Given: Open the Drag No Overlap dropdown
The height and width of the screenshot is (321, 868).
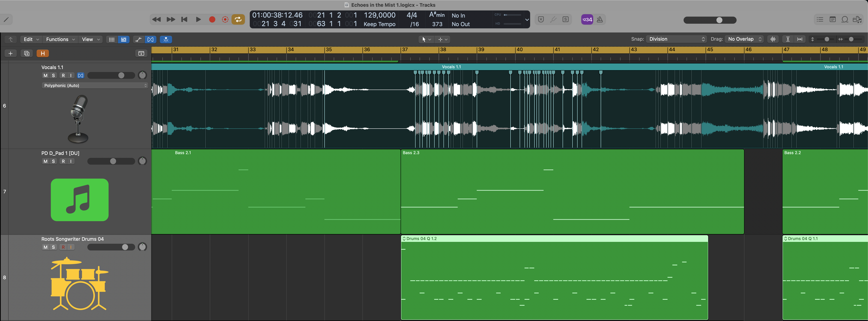Looking at the screenshot, I should click(744, 39).
